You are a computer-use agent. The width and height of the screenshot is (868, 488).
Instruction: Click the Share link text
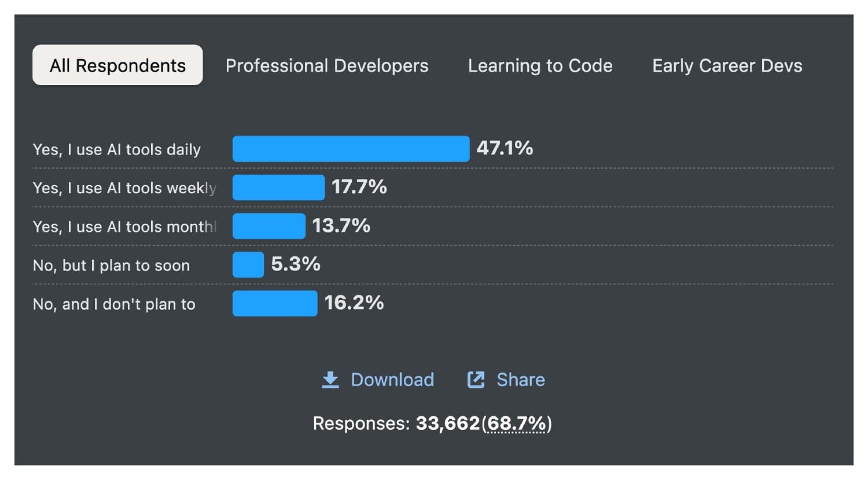coord(521,380)
